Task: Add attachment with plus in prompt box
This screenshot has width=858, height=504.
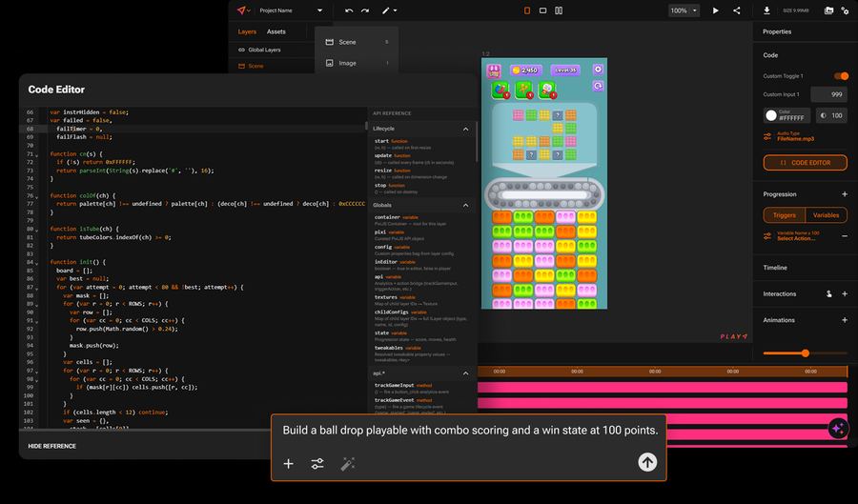Action: (288, 464)
